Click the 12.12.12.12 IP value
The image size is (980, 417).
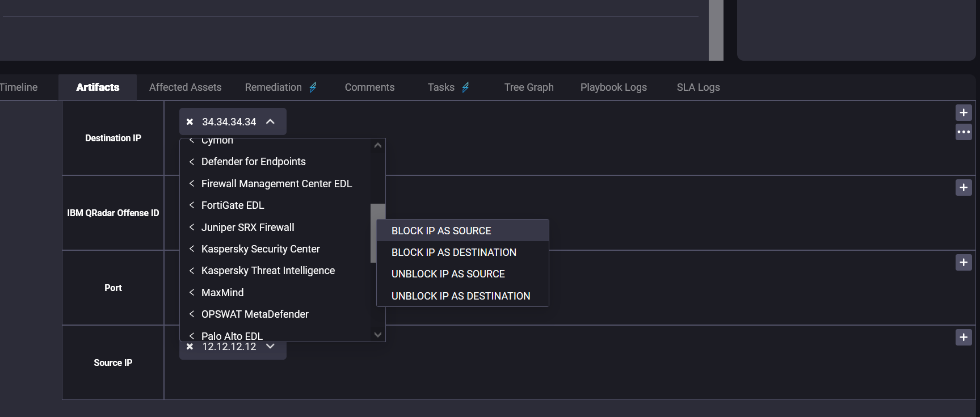229,347
